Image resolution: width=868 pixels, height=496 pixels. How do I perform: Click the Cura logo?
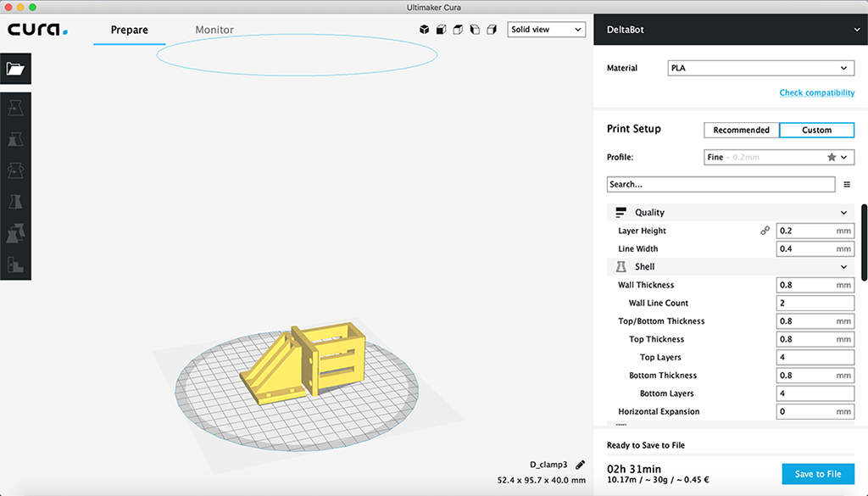click(x=37, y=30)
